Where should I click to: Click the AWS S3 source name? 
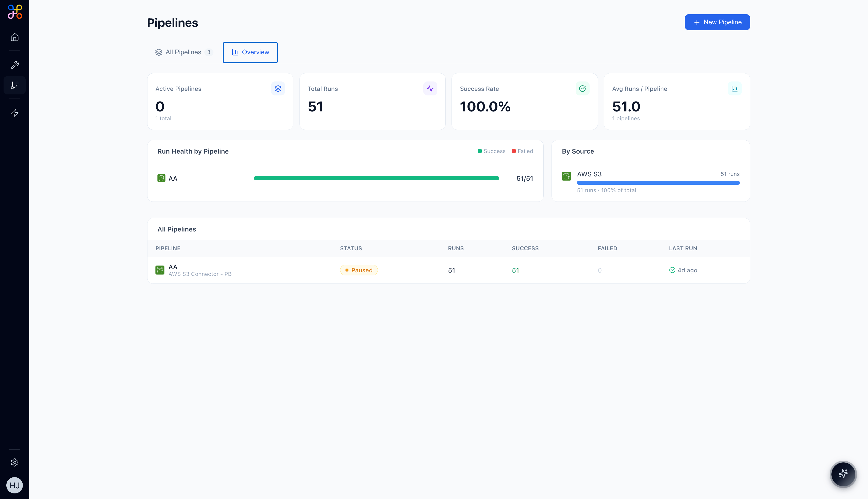point(589,174)
